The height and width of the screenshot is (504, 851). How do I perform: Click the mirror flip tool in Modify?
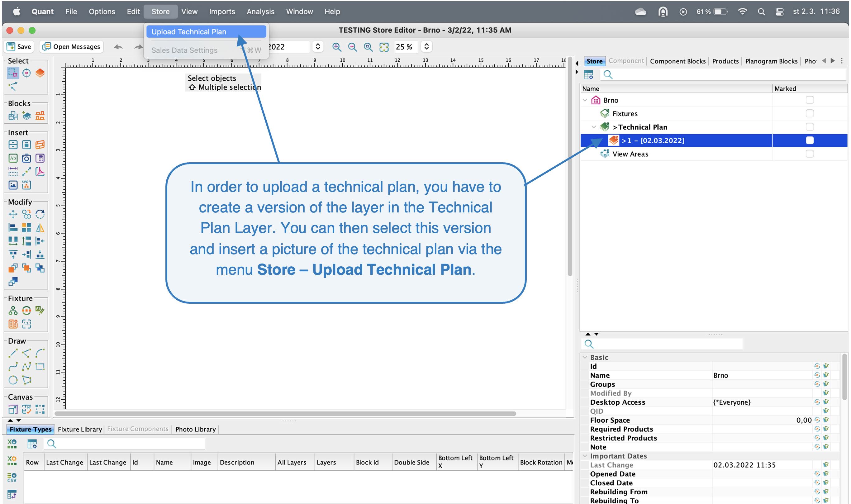pos(40,227)
